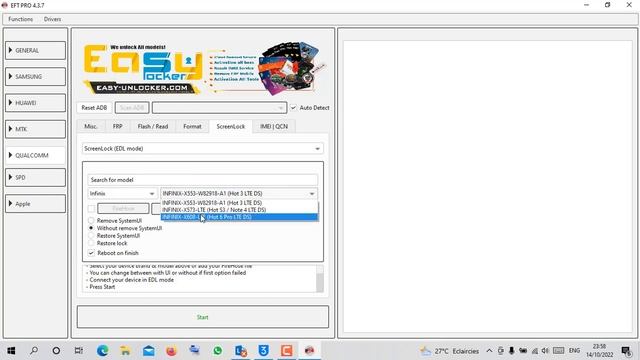Screen dimensions: 640x360
Task: Select Restore lock radio option
Action: [x=91, y=243]
